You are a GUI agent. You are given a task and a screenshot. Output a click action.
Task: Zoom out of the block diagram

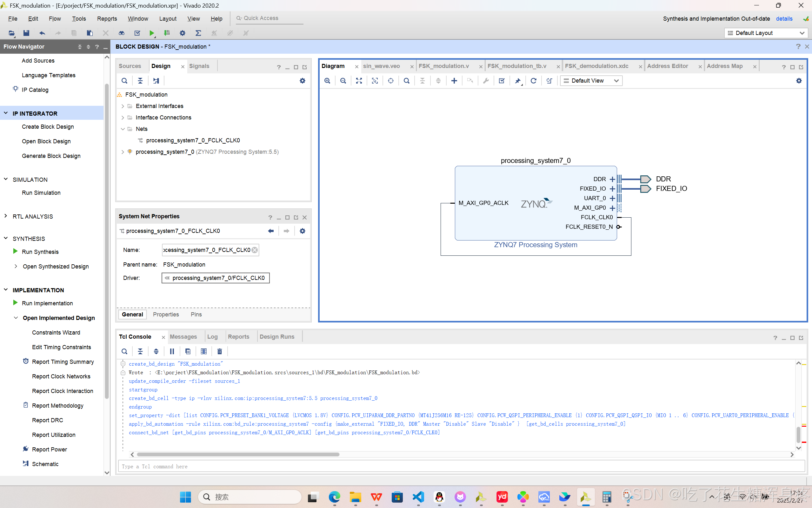click(x=343, y=81)
